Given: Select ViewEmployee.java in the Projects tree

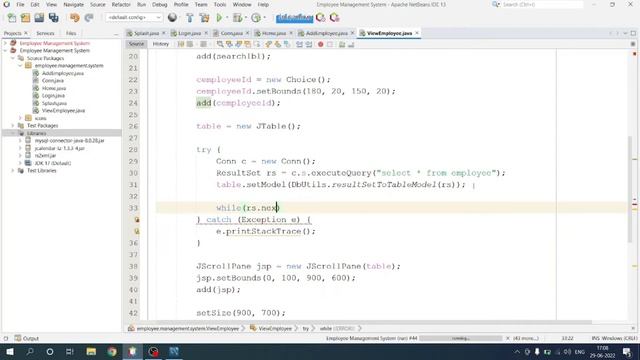Looking at the screenshot, I should [63, 111].
